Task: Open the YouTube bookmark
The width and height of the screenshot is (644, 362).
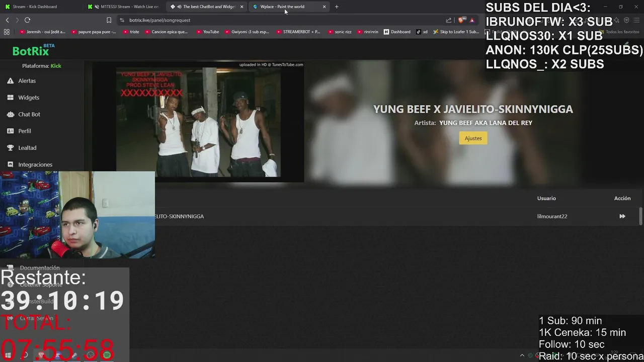Action: (x=208, y=32)
